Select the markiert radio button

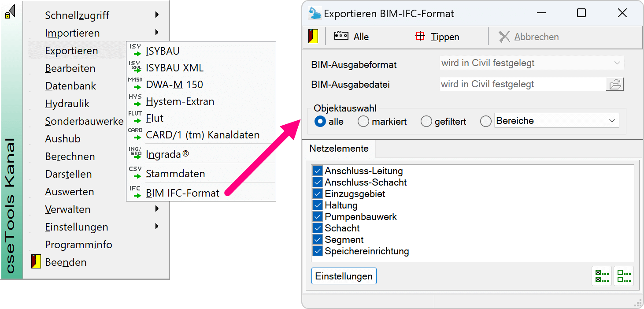(x=363, y=121)
